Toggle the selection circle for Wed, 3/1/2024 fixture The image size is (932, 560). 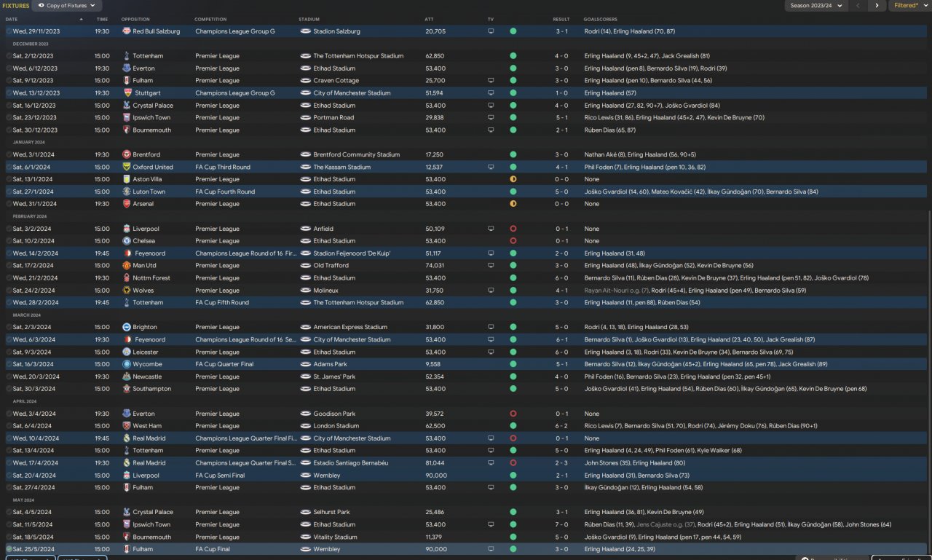9,154
